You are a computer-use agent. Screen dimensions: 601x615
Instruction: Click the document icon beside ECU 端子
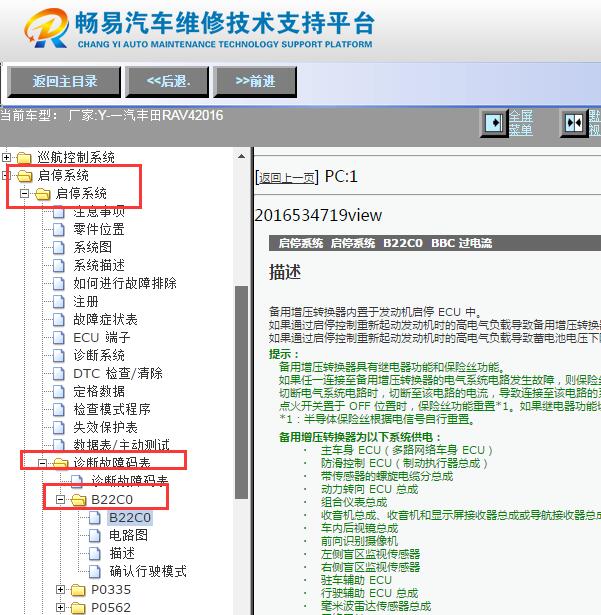click(59, 338)
